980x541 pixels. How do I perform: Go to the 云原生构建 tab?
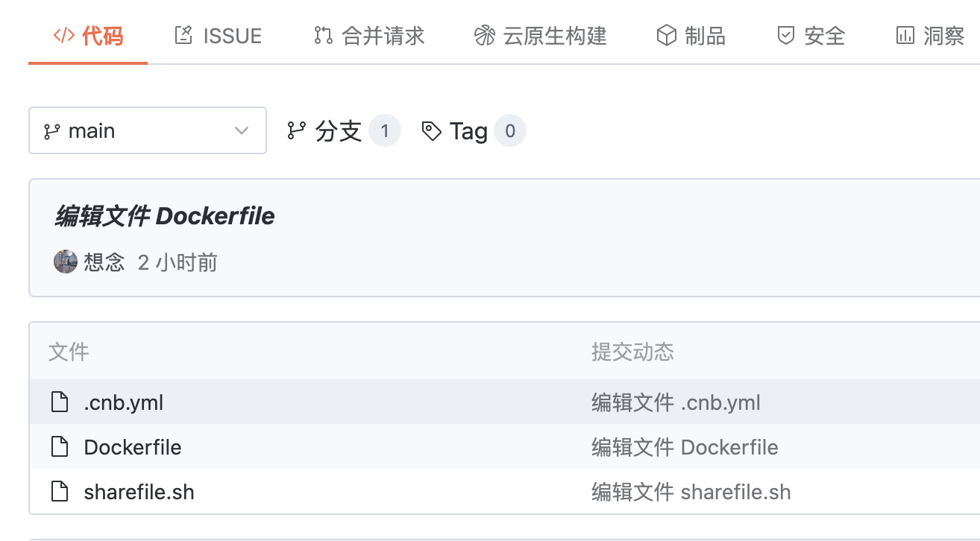point(541,36)
